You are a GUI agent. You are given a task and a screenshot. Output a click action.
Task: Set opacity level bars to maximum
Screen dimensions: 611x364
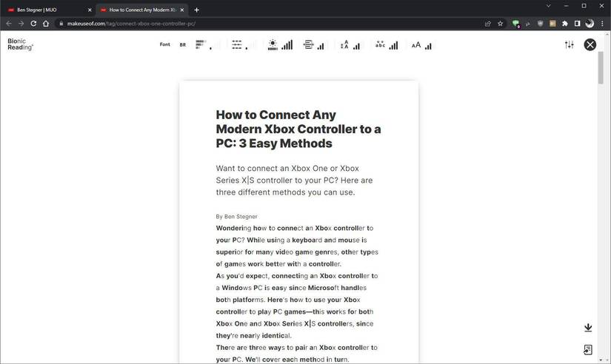coord(291,44)
